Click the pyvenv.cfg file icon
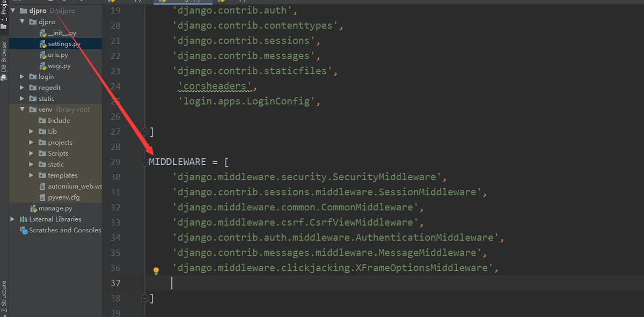 pos(43,197)
